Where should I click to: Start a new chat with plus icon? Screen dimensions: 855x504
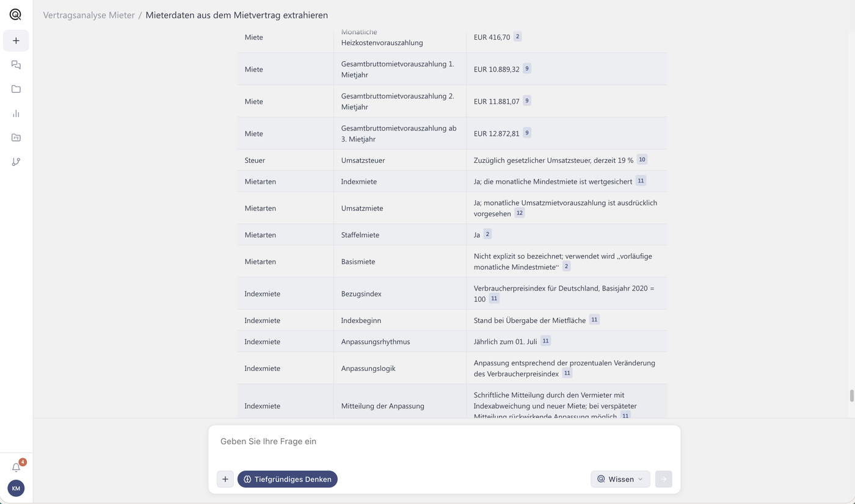coord(16,40)
